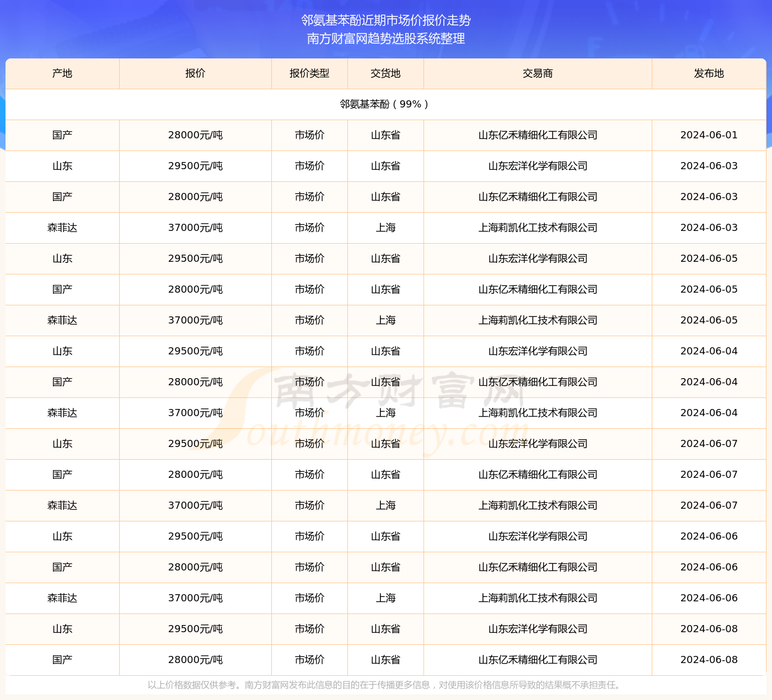Select the 上海 delivery location dated 2024-06-07
Image resolution: width=772 pixels, height=700 pixels.
[x=385, y=505]
